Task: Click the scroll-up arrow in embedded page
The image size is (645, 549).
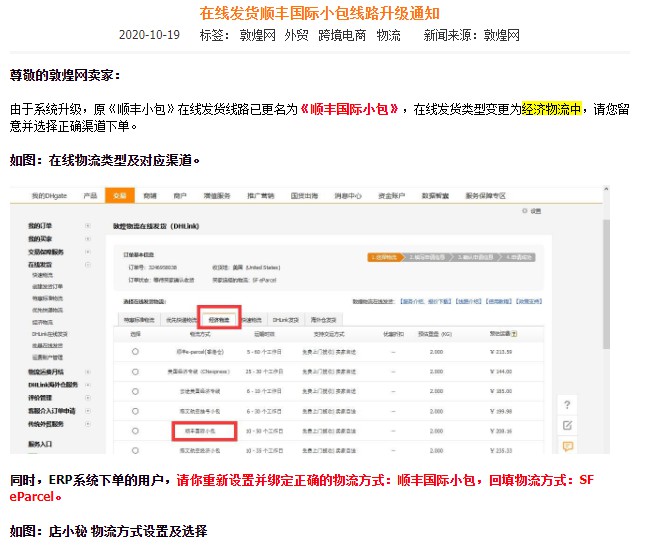Action: [606, 189]
